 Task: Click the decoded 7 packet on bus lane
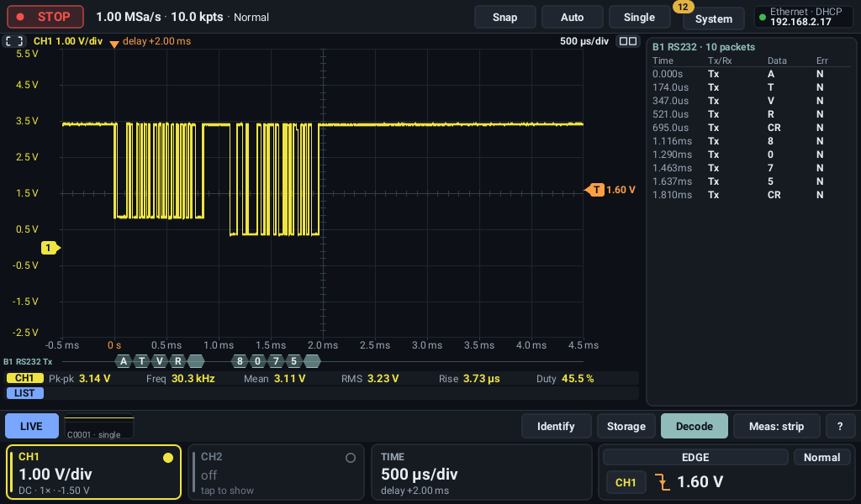(276, 361)
